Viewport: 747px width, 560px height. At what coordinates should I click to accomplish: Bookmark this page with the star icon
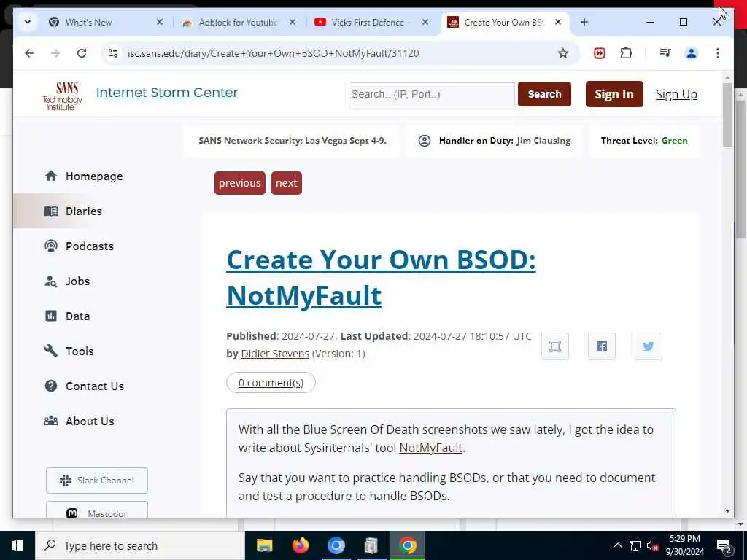[x=563, y=52]
